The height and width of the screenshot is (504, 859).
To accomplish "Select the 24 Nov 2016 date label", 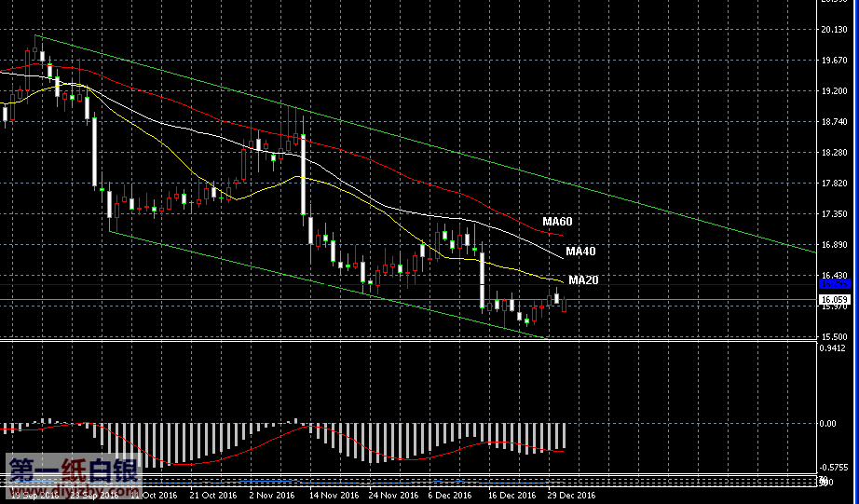I will (x=391, y=496).
